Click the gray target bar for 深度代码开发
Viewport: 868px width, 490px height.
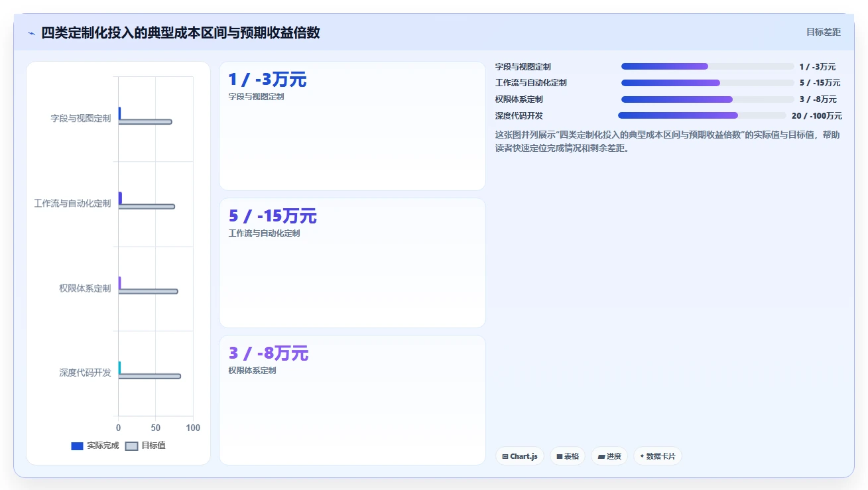pos(149,376)
